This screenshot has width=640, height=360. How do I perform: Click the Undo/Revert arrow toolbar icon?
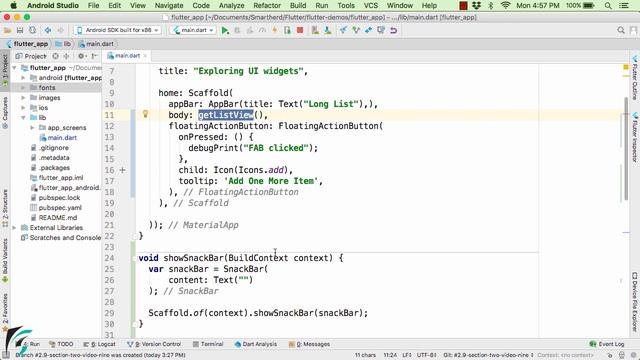tap(393, 30)
